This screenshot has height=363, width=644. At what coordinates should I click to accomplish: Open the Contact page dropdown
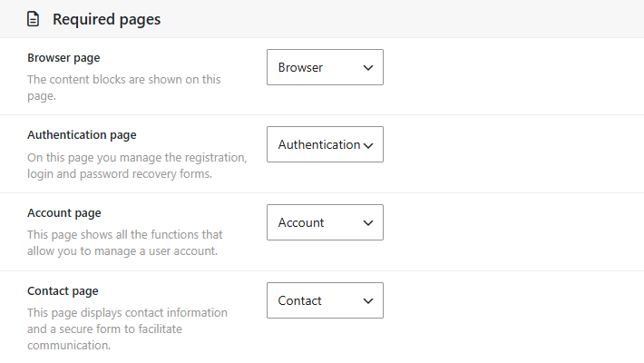(325, 300)
